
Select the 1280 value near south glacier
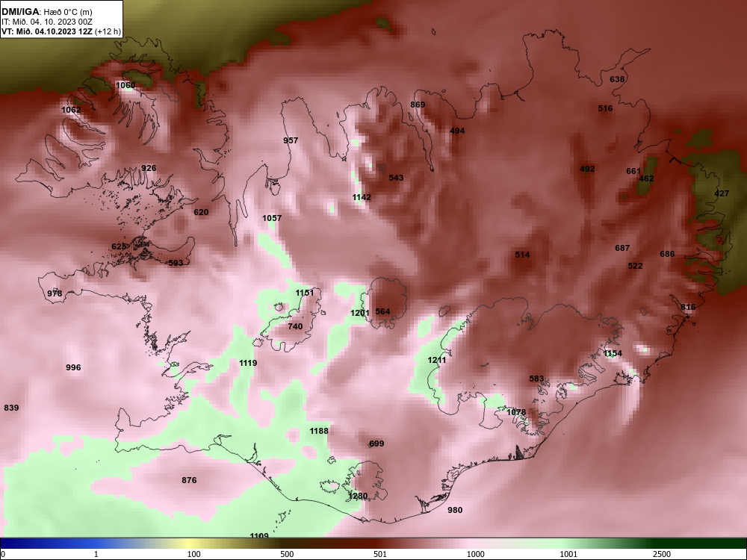click(x=358, y=496)
